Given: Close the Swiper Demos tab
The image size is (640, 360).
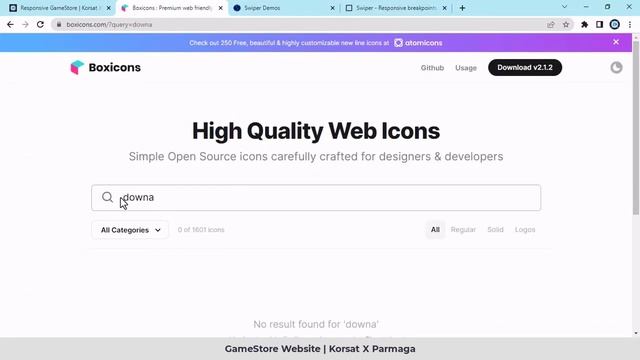Looking at the screenshot, I should [332, 8].
